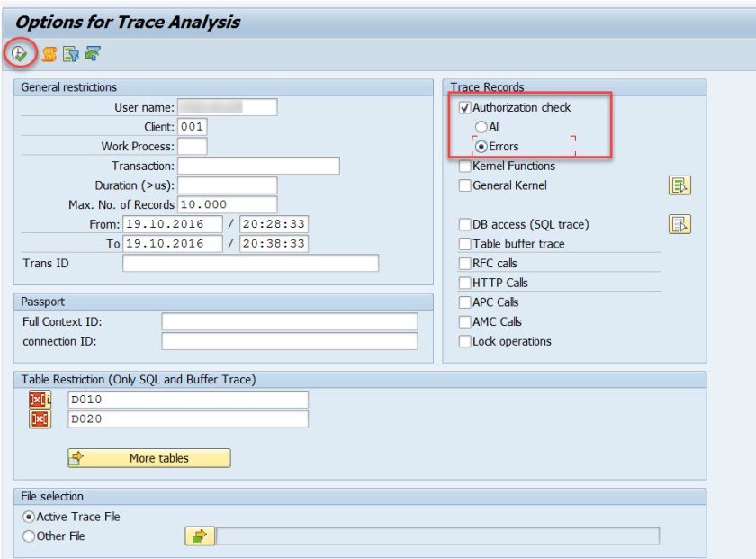Enable Kernel Functions checkbox
Image resolution: width=756 pixels, height=559 pixels.
click(x=464, y=166)
